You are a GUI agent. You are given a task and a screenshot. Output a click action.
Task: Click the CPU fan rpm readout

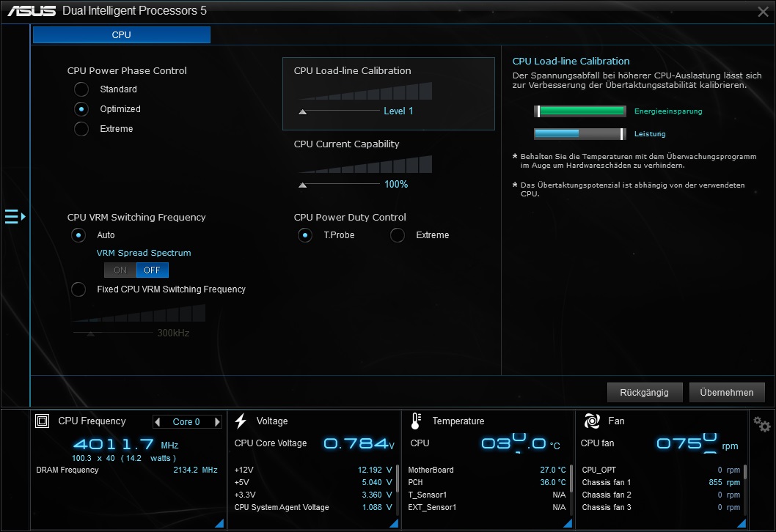tap(698, 443)
